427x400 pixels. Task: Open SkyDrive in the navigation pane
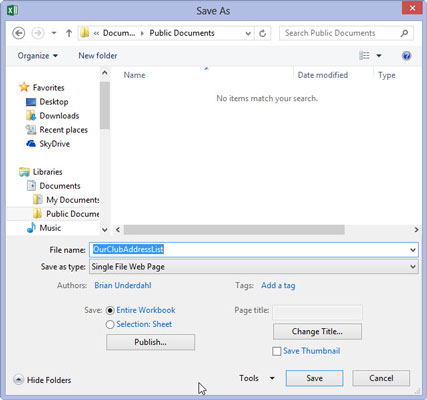[55, 144]
